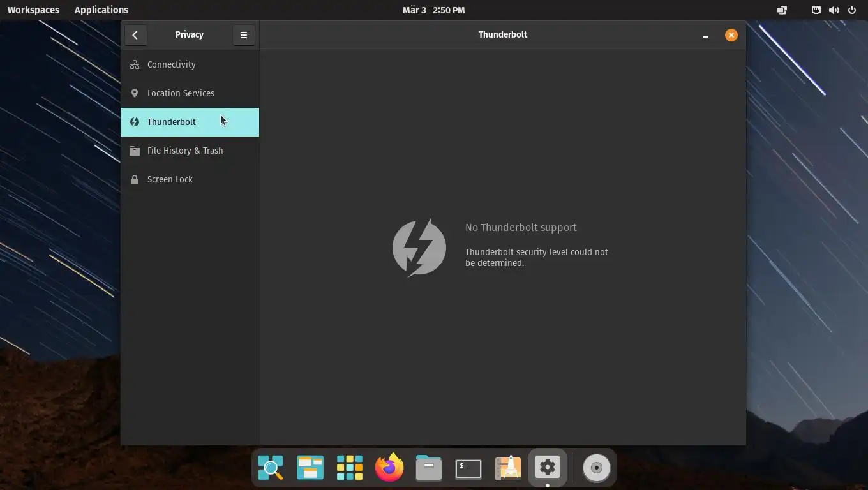Launch Terminal from the dock
The image size is (868, 490).
468,468
